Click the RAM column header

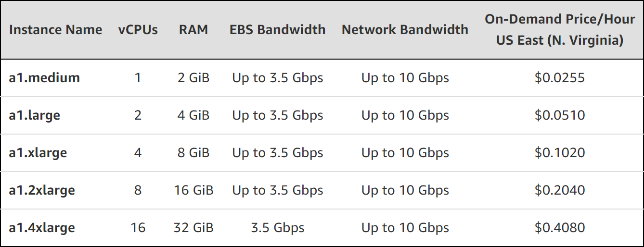(x=193, y=30)
